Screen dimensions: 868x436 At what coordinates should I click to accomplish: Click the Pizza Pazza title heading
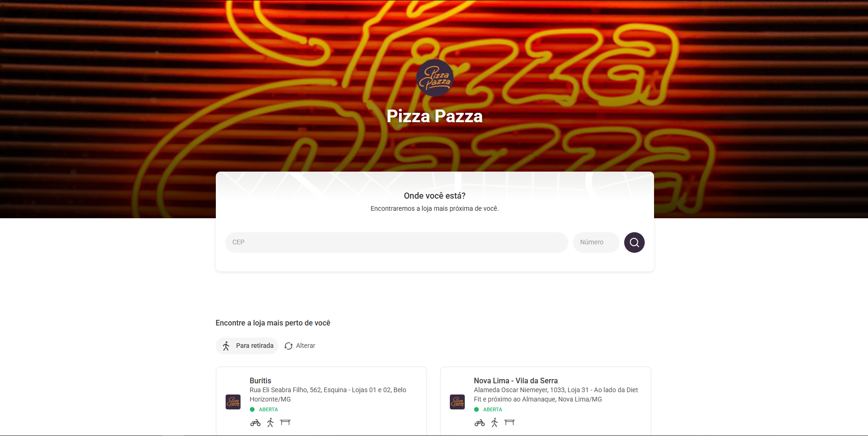point(434,116)
